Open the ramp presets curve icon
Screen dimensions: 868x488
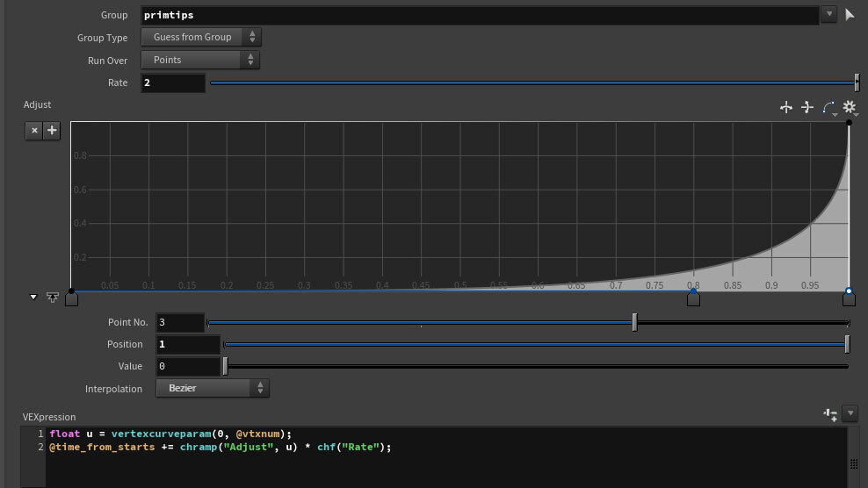pos(828,107)
